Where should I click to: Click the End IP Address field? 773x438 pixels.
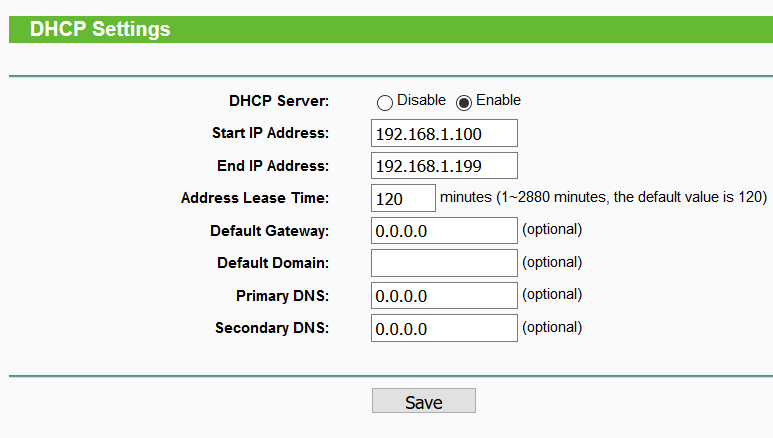[444, 166]
